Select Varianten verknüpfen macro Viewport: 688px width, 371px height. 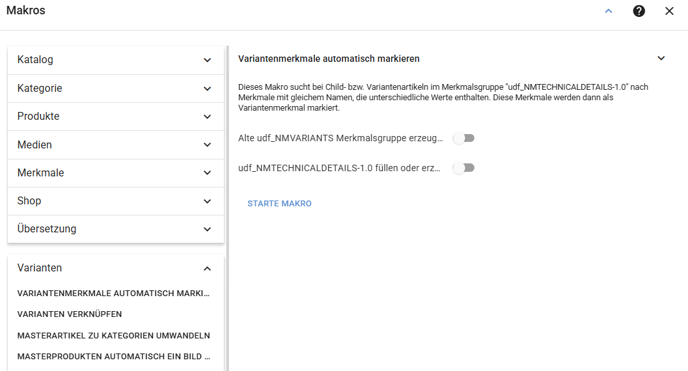pyautogui.click(x=70, y=314)
